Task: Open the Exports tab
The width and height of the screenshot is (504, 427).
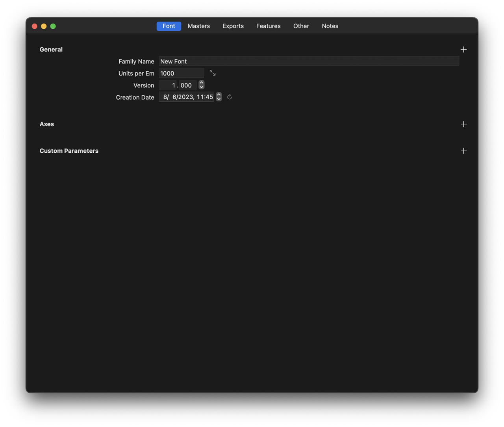Action: pos(233,26)
